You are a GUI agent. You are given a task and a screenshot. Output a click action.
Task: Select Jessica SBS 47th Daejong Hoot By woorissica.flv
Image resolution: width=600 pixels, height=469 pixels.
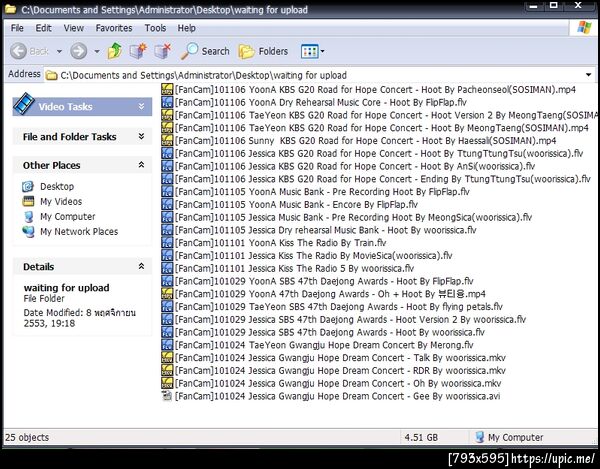[x=330, y=332]
